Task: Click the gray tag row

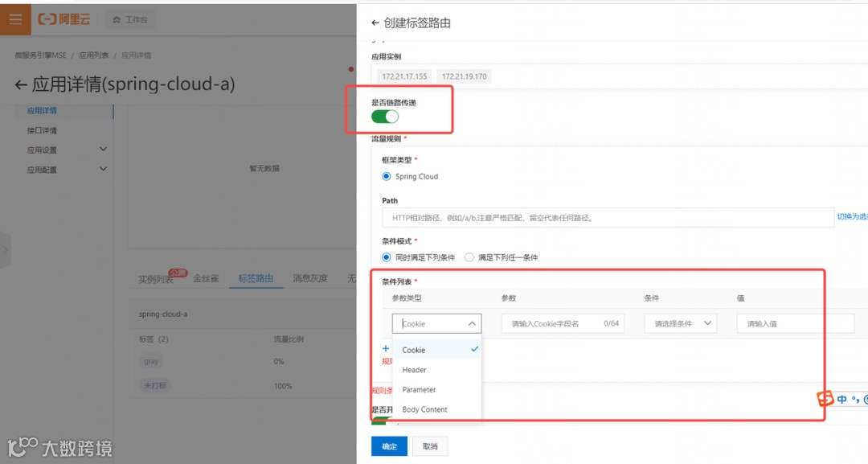Action: tap(151, 361)
